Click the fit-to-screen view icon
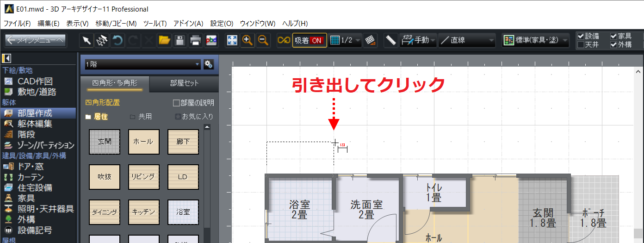 click(232, 40)
